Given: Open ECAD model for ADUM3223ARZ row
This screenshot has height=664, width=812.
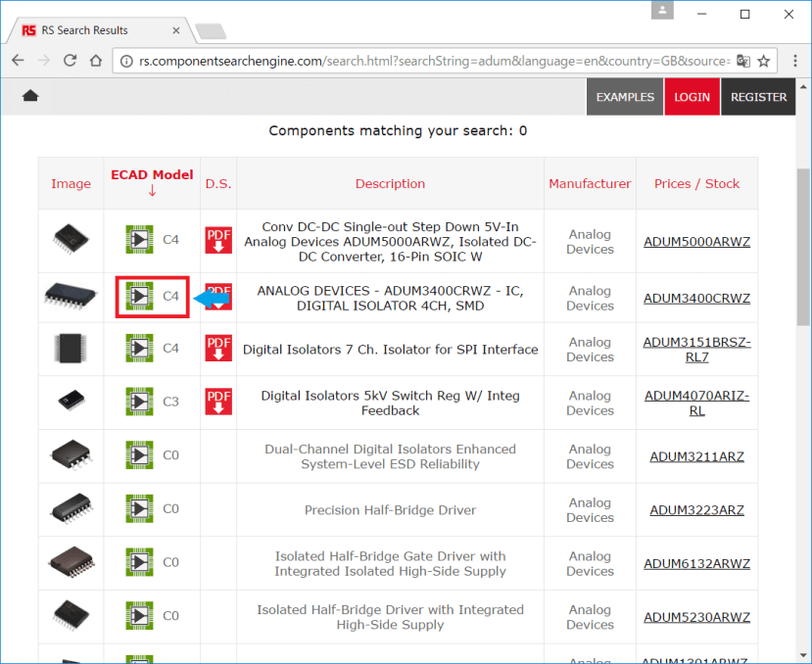Looking at the screenshot, I should coord(139,508).
